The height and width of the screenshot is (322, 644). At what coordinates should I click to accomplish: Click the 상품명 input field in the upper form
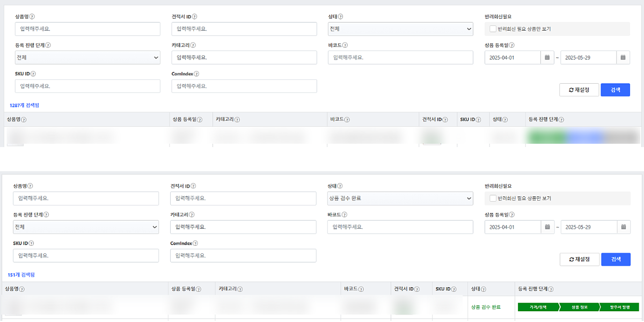pyautogui.click(x=88, y=29)
